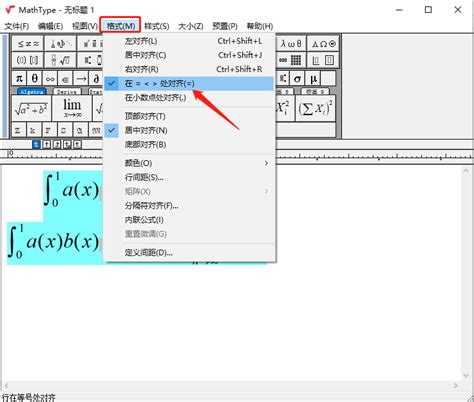Click the vertical scrollbar up arrow

(466, 171)
